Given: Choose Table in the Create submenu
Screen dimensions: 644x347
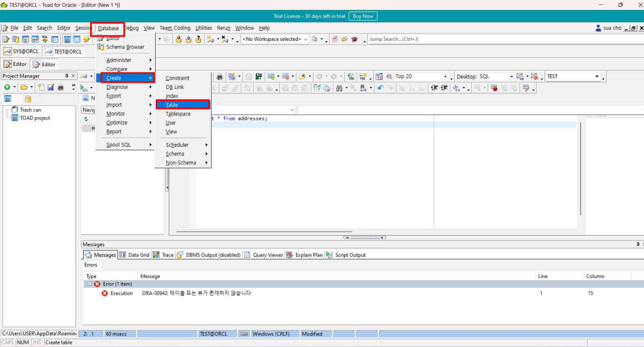Looking at the screenshot, I should coord(183,105).
